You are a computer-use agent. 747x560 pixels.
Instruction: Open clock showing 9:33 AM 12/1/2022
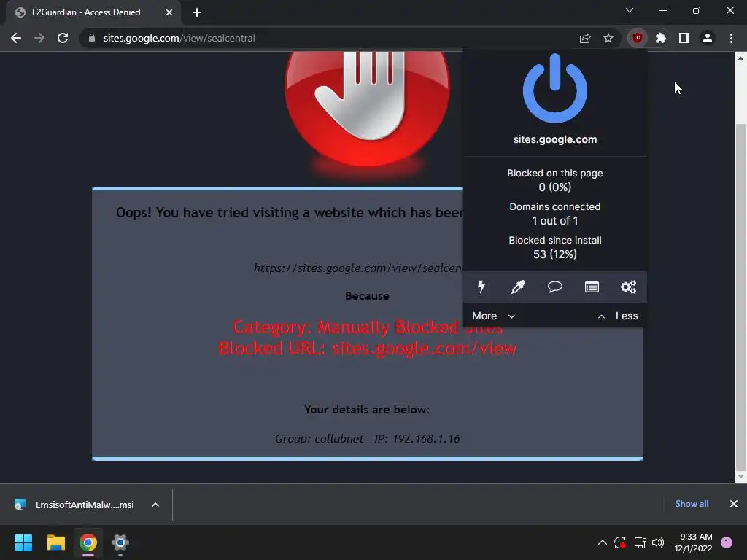point(693,542)
